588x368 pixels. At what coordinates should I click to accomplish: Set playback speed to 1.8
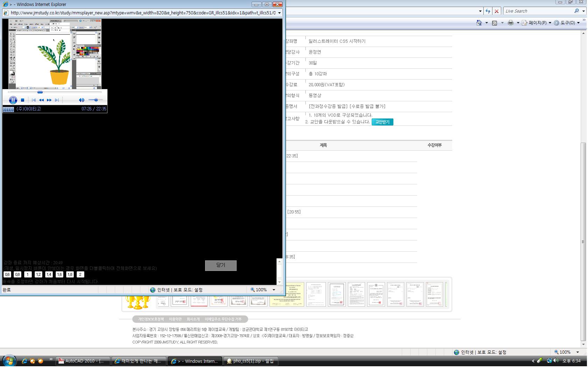click(70, 275)
